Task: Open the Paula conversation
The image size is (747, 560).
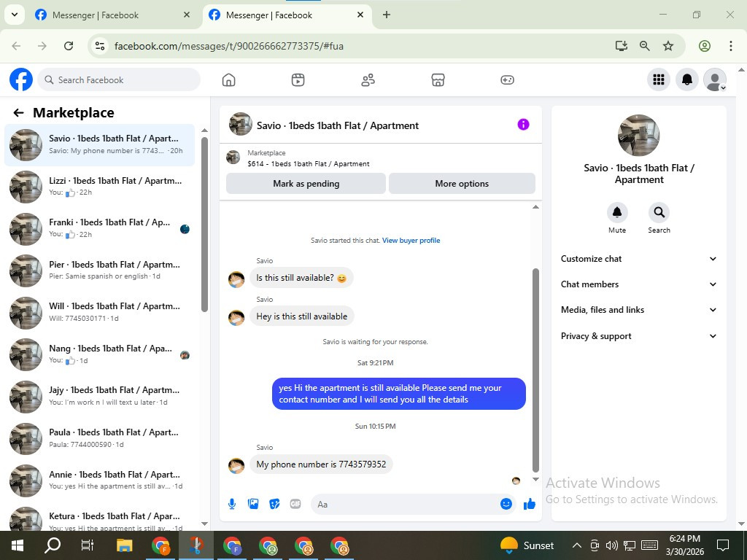Action: [99, 438]
